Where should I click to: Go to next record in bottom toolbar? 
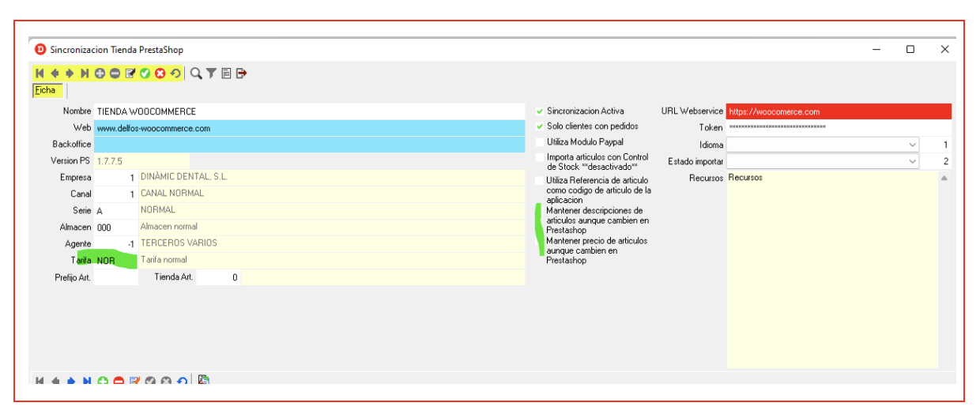pyautogui.click(x=71, y=380)
